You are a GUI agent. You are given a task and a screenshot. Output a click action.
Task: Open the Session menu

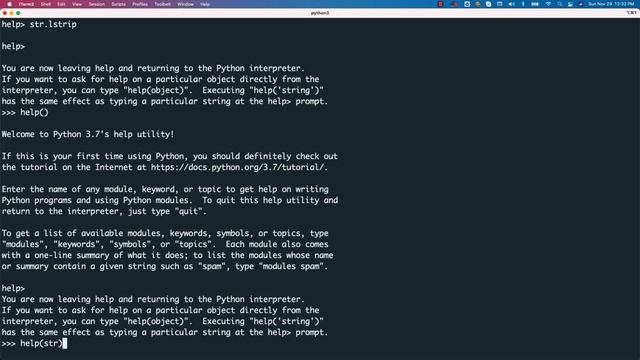tap(97, 4)
